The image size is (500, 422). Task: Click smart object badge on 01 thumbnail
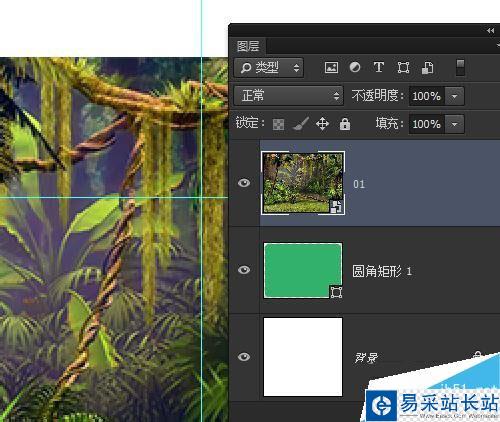336,207
